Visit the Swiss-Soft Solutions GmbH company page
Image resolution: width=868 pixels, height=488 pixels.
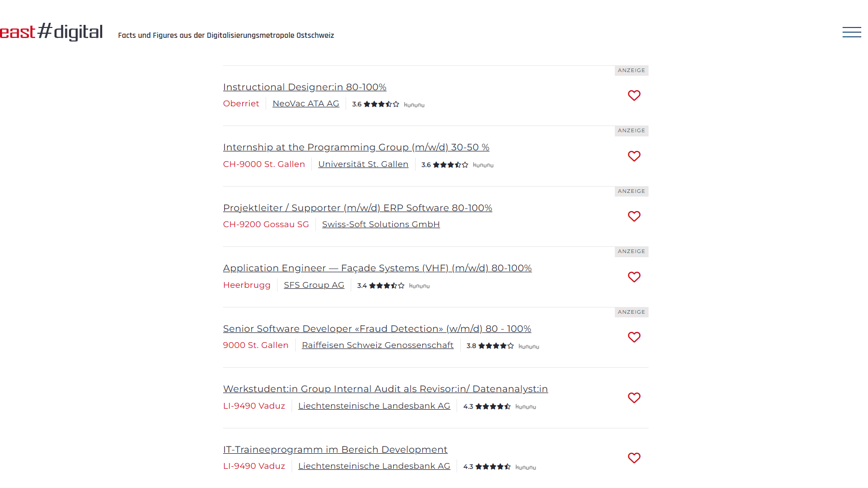381,224
